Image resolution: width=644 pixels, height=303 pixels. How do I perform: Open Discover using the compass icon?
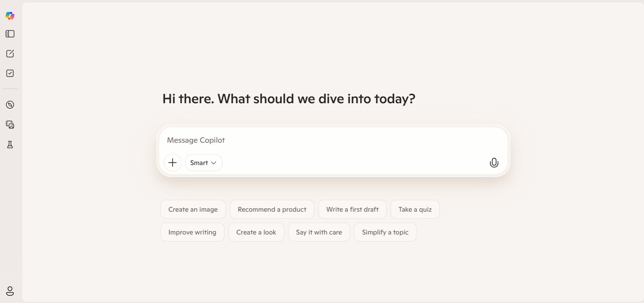click(10, 105)
